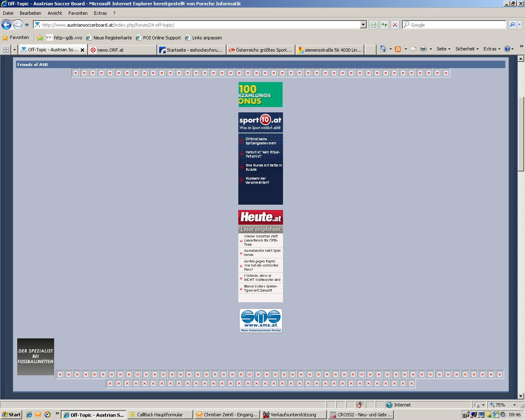Viewport: 525px width, 420px height.
Task: Open dropdown arrow next to RSS feeds
Action: [x=406, y=49]
